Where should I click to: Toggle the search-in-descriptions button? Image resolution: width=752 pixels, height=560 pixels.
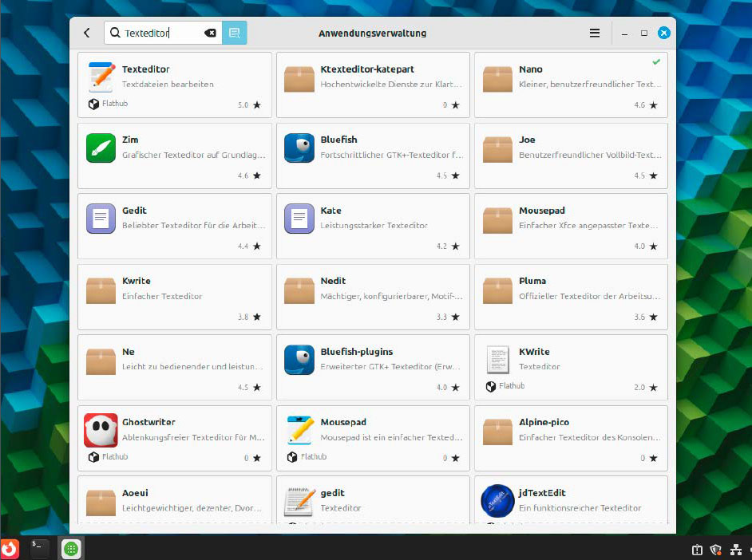click(x=235, y=33)
